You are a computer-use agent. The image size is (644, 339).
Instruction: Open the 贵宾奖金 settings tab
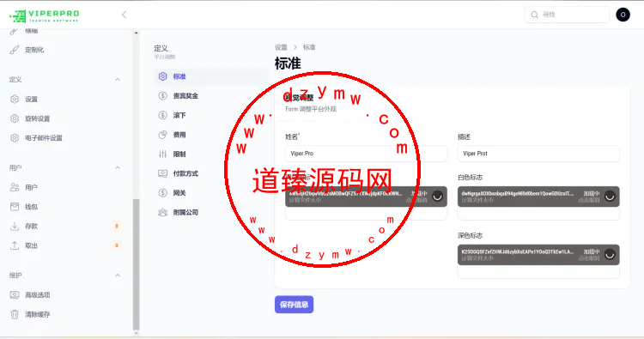[x=210, y=95]
